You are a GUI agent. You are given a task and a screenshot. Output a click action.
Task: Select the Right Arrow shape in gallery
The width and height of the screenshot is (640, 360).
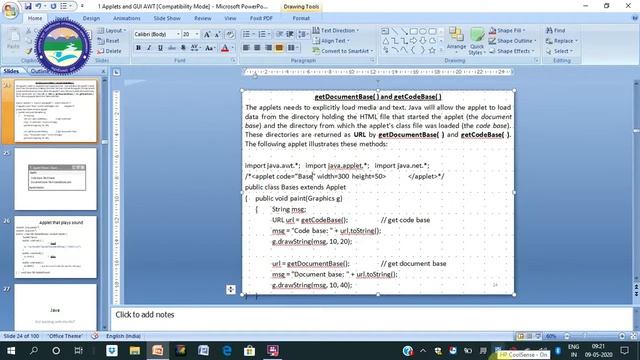pos(413,40)
